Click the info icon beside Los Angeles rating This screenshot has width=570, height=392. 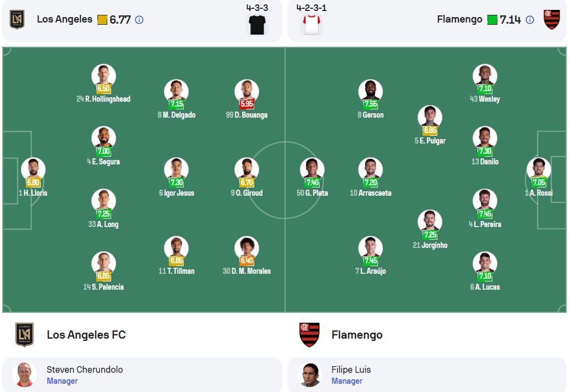[x=139, y=20]
